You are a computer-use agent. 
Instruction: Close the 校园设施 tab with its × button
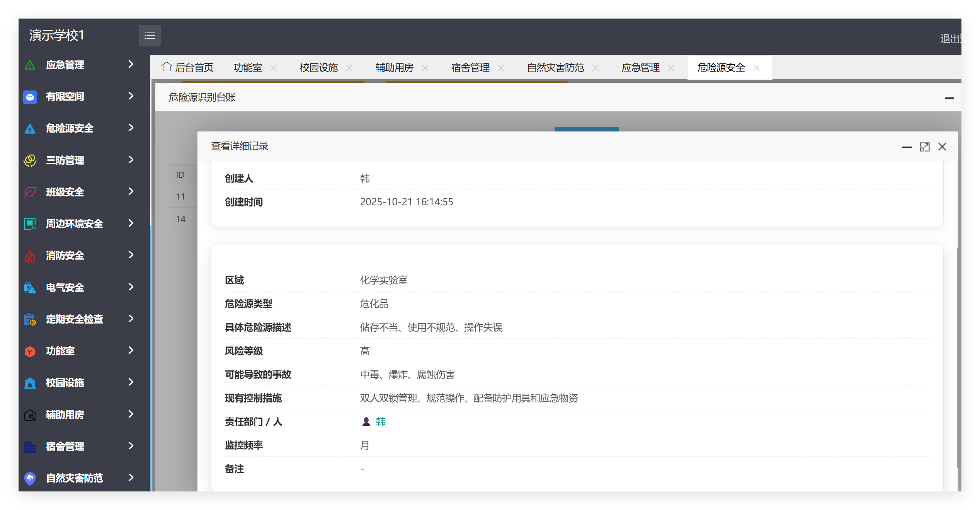350,67
